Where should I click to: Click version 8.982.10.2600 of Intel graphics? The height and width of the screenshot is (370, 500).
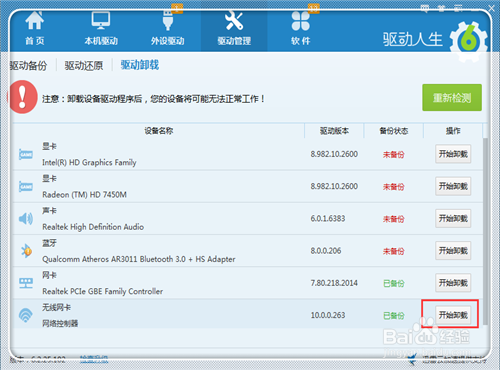point(334,154)
